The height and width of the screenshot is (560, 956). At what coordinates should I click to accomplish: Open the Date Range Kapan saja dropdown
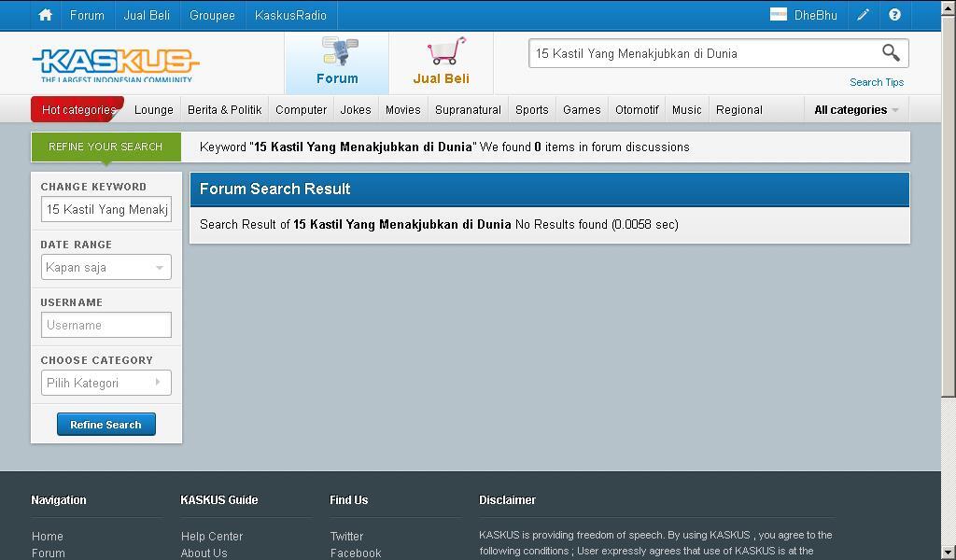[x=106, y=267]
